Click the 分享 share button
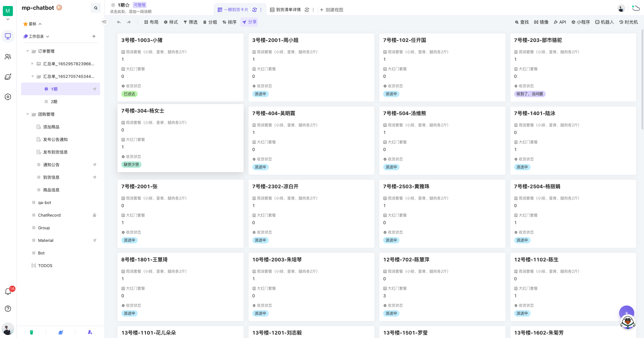Viewport: 644px width, 338px height. [x=250, y=22]
